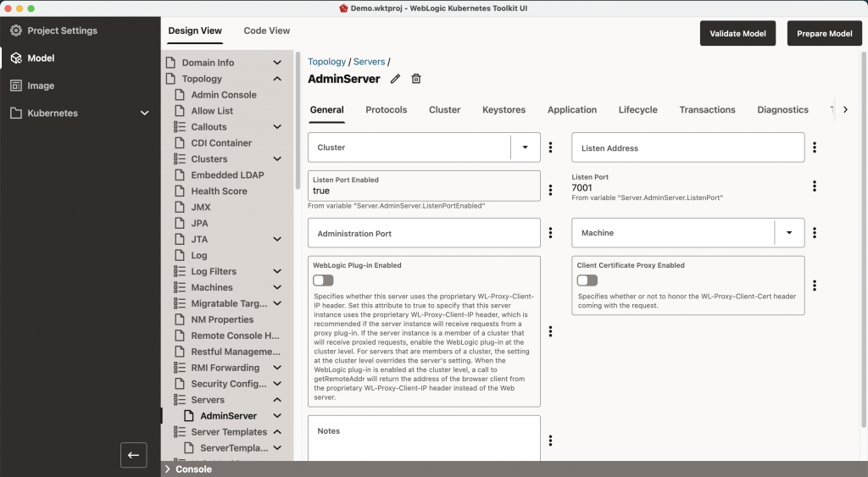Follow the Servers breadcrumb link
This screenshot has height=477, width=868.
coord(370,61)
